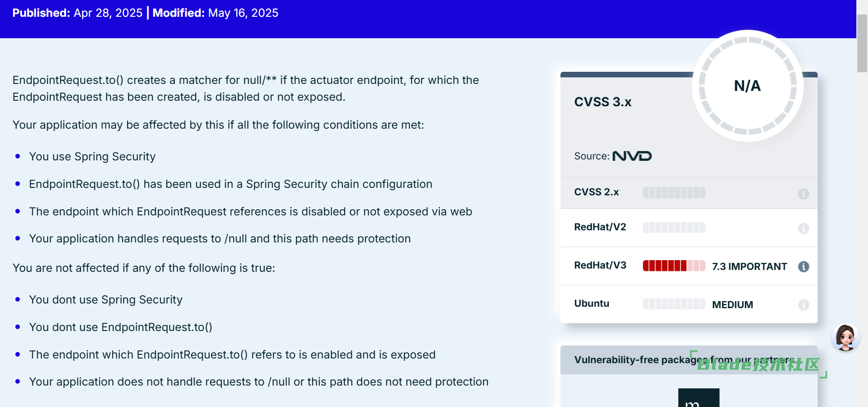Image resolution: width=868 pixels, height=407 pixels.
Task: Open the chat assistant avatar
Action: pos(845,337)
